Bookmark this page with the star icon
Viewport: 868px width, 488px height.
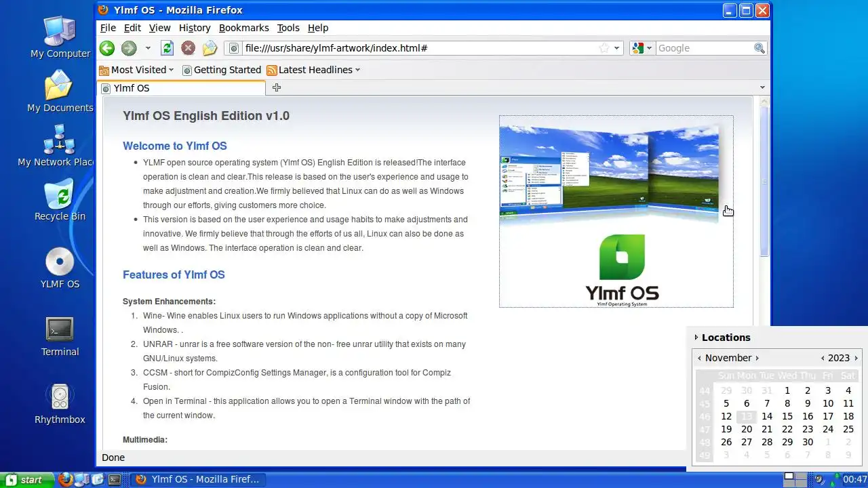coord(604,48)
